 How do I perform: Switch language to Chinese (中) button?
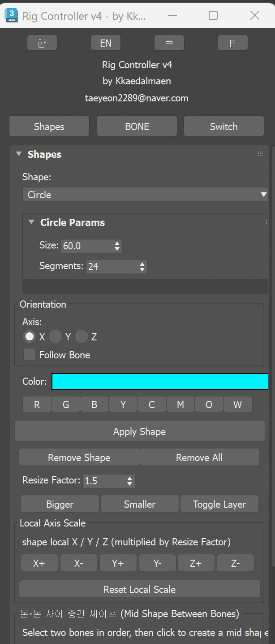(169, 43)
